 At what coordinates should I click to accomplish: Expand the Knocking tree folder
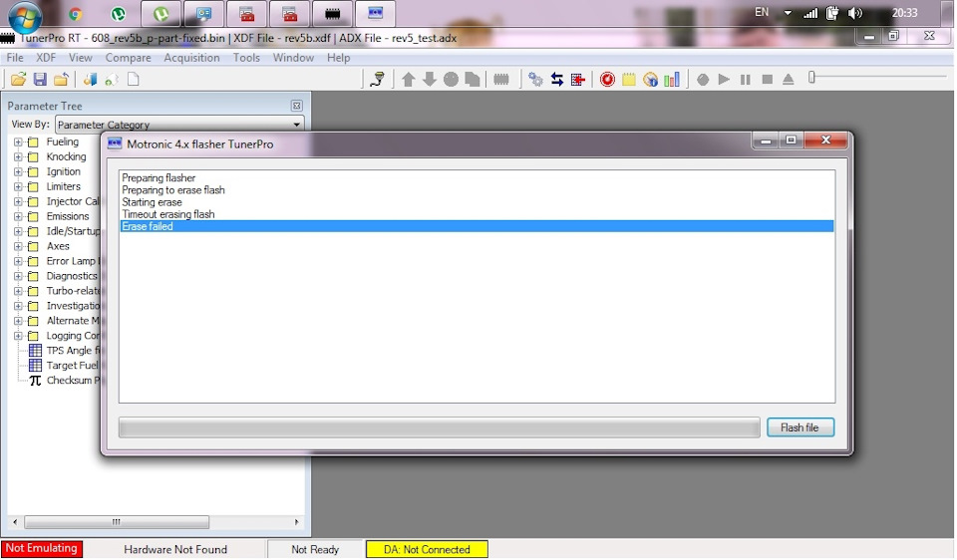(x=18, y=156)
